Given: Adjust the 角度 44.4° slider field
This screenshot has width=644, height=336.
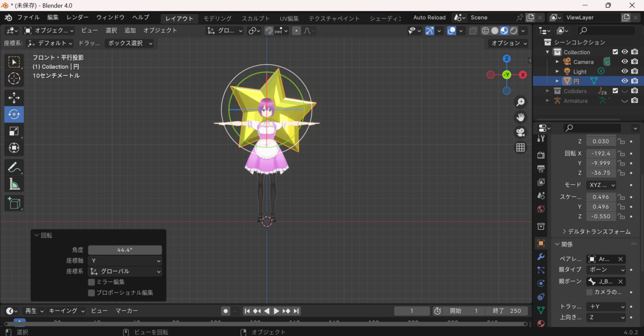Looking at the screenshot, I should [x=125, y=250].
